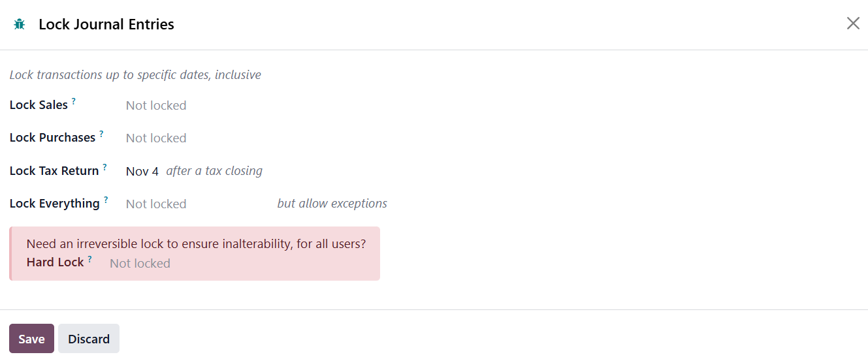
Task: Open the debug bug icon menu
Action: click(x=20, y=24)
